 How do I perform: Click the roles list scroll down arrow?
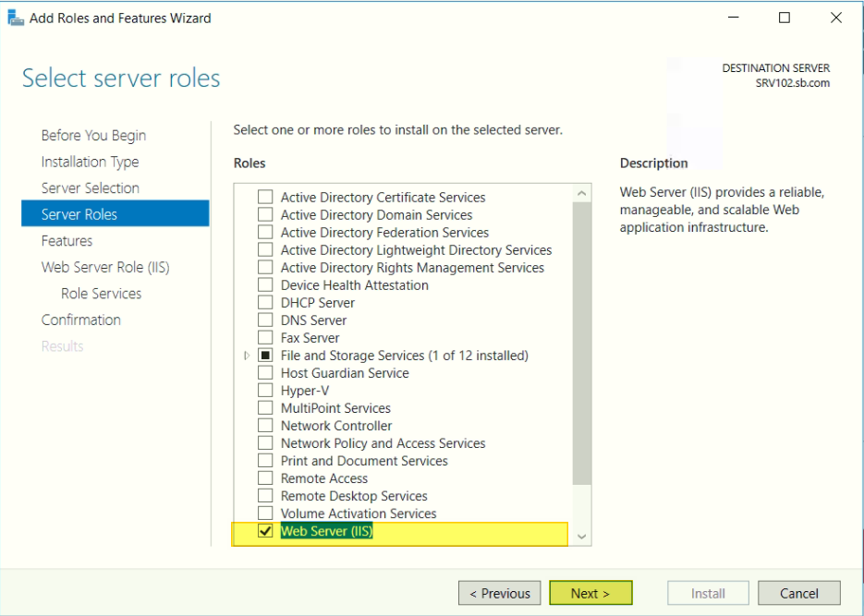click(x=582, y=537)
